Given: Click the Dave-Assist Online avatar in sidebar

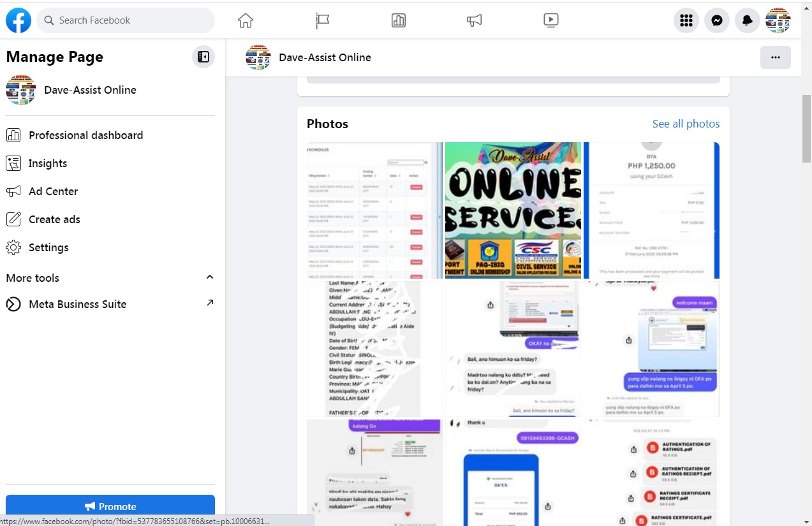Looking at the screenshot, I should (21, 90).
